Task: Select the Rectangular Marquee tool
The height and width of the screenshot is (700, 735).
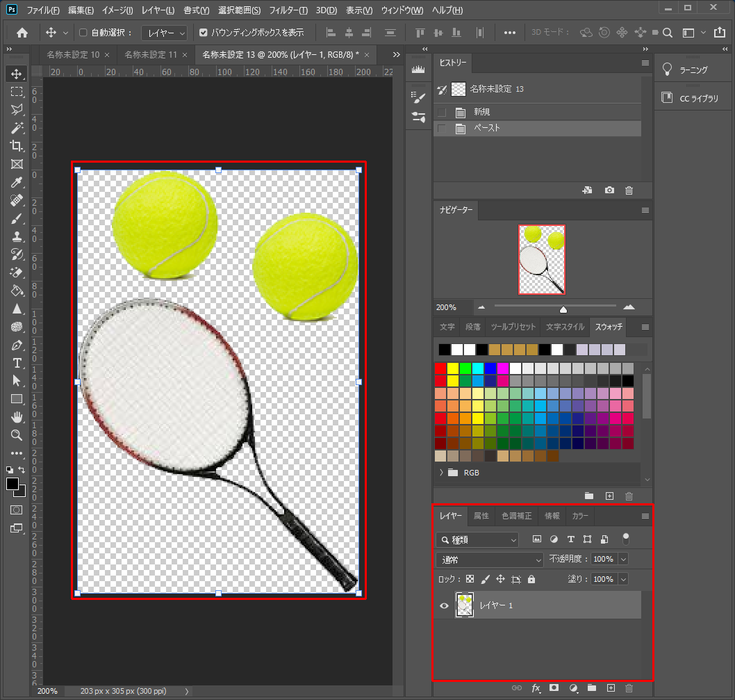Action: pos(17,92)
